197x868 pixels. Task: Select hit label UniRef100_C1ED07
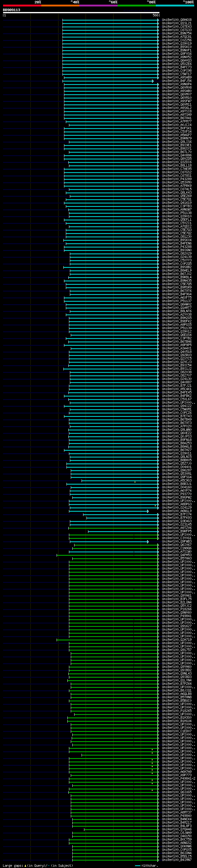click(x=177, y=731)
